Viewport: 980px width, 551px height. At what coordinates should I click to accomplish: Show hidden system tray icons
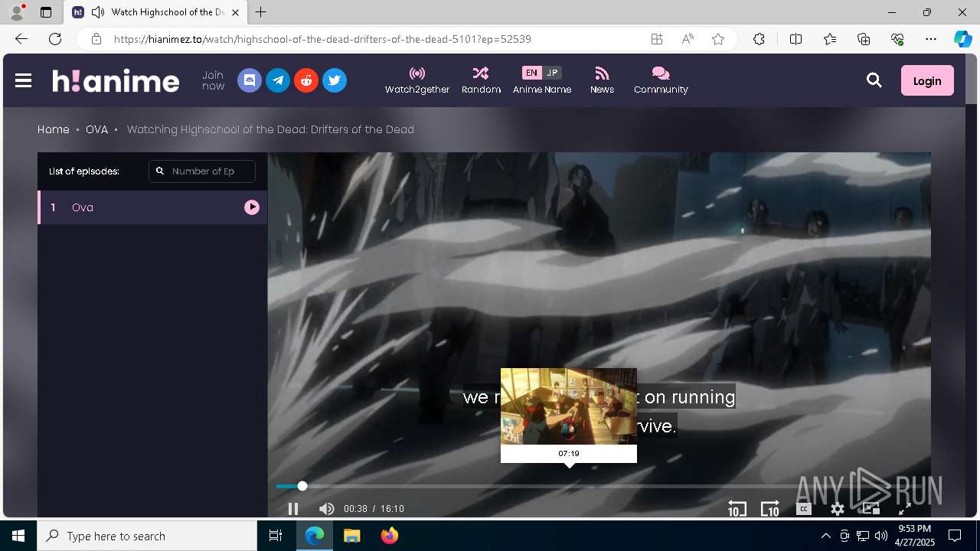pyautogui.click(x=825, y=536)
